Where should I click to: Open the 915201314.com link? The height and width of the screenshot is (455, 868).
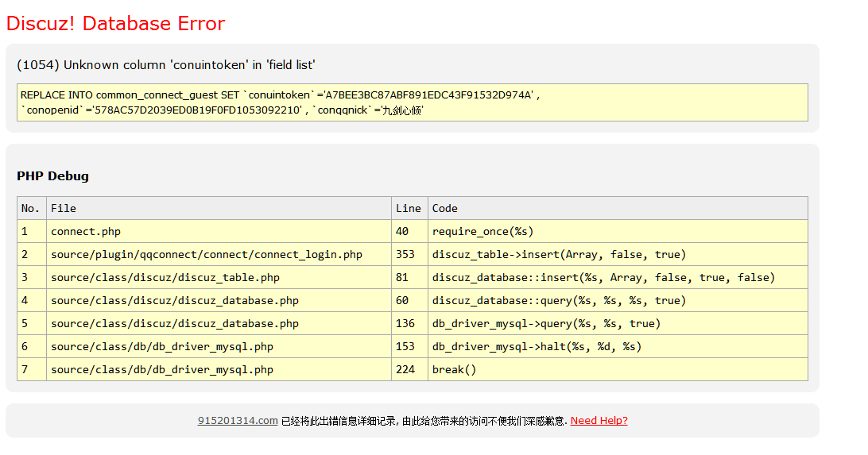tap(237, 421)
